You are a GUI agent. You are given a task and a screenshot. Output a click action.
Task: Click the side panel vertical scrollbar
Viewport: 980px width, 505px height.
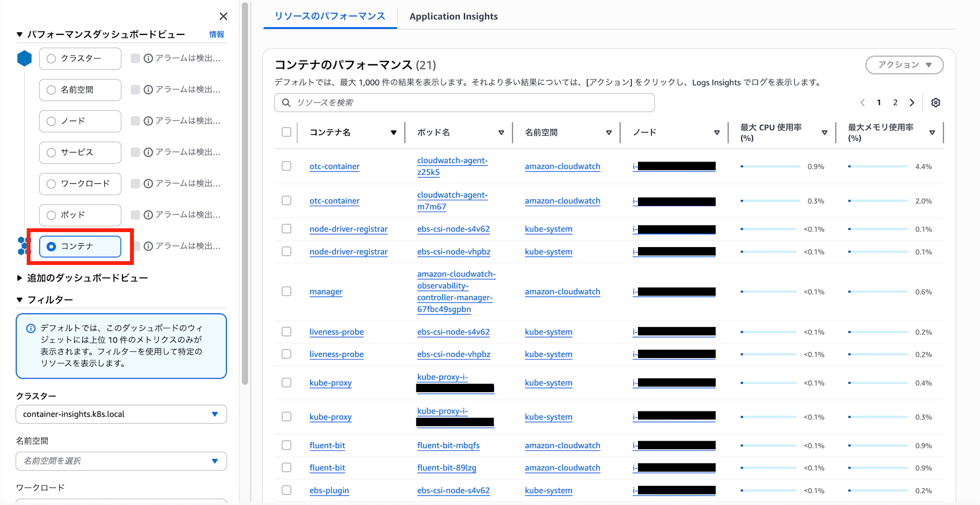pyautogui.click(x=245, y=194)
